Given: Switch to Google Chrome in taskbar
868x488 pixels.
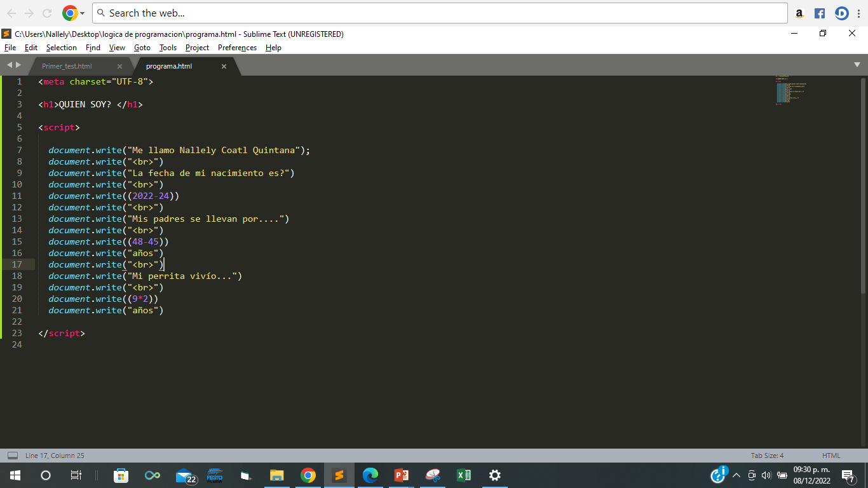Looking at the screenshot, I should 308,475.
